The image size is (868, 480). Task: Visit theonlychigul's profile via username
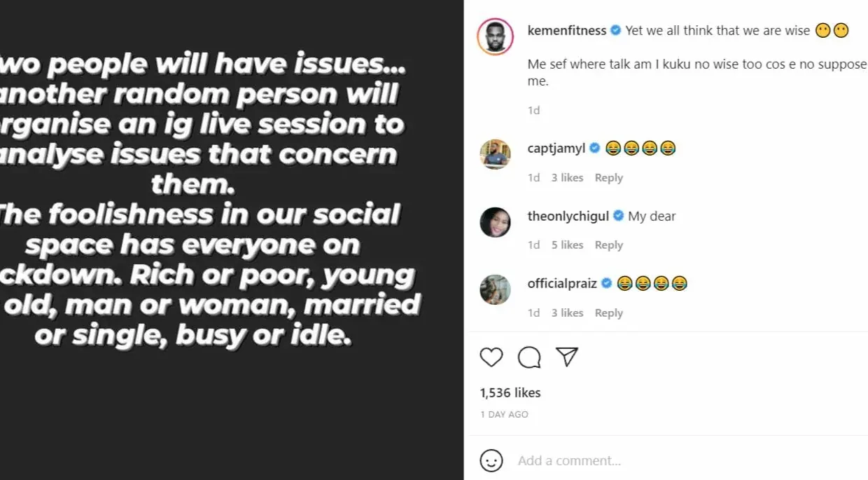point(568,216)
